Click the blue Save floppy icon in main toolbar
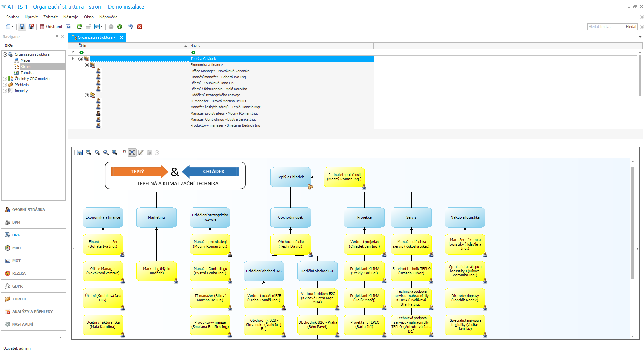 (22, 27)
